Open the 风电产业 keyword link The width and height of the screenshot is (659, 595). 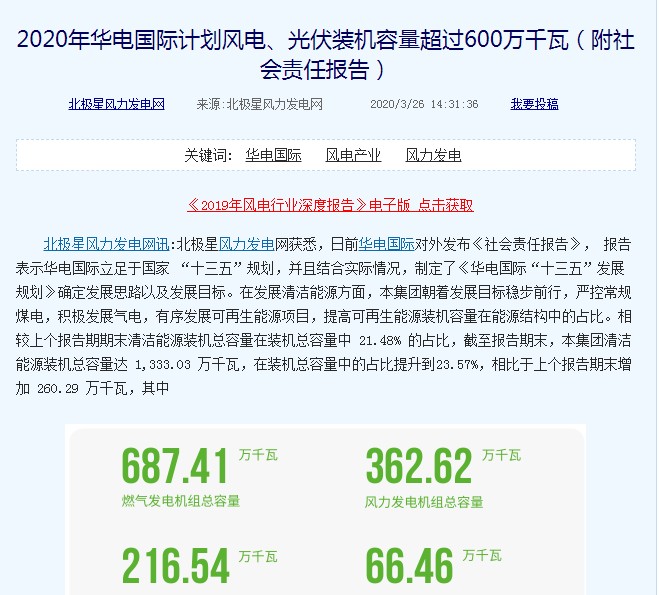coord(353,155)
